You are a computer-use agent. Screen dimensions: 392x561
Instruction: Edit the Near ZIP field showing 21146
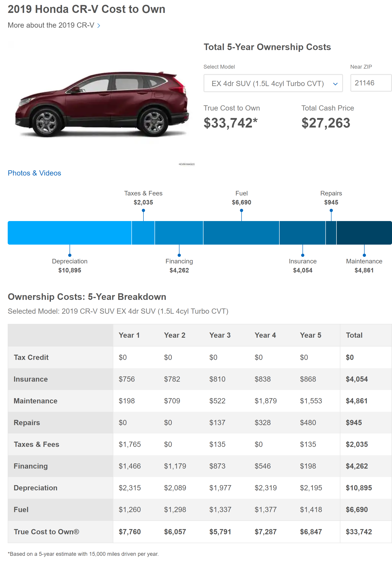[370, 83]
